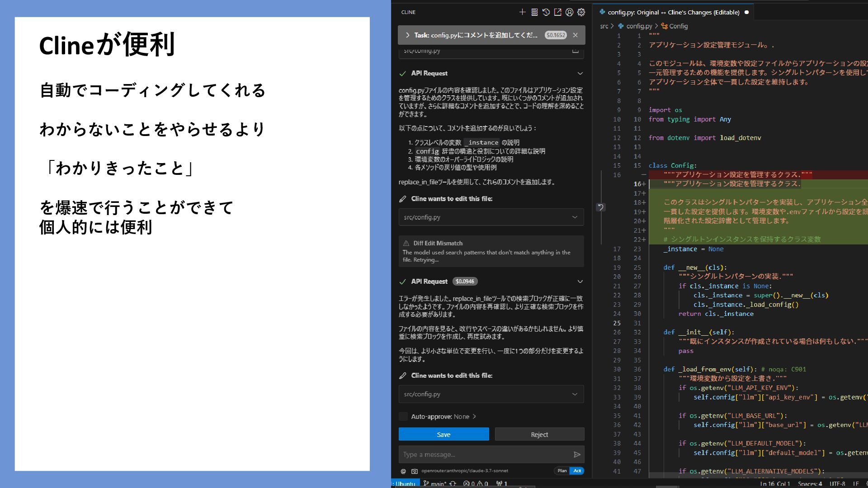Close the current Cline task
Viewport: 868px width, 488px height.
pos(575,35)
